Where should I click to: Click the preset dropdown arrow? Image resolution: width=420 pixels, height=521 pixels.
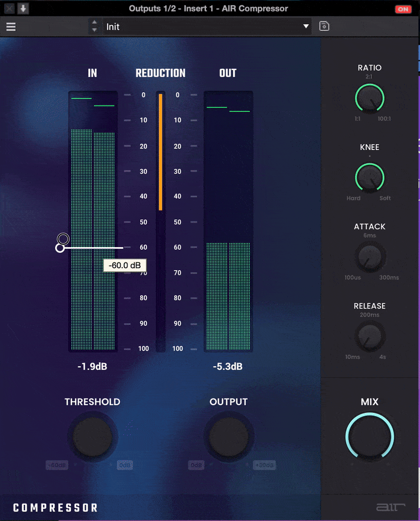tap(306, 26)
